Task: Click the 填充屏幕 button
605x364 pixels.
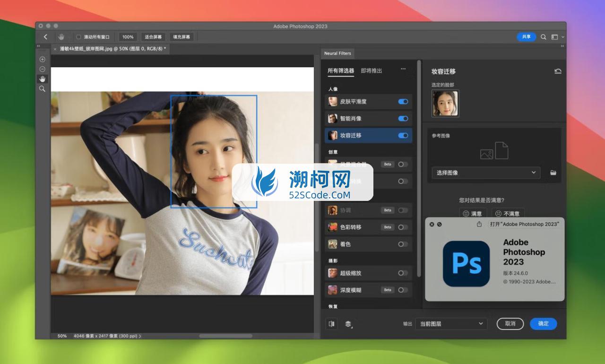Action: click(x=181, y=37)
